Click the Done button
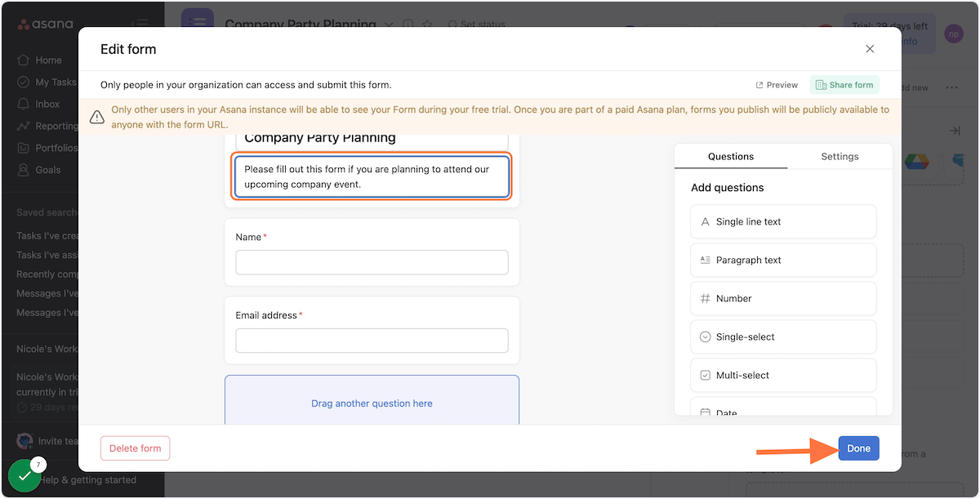 pos(858,448)
